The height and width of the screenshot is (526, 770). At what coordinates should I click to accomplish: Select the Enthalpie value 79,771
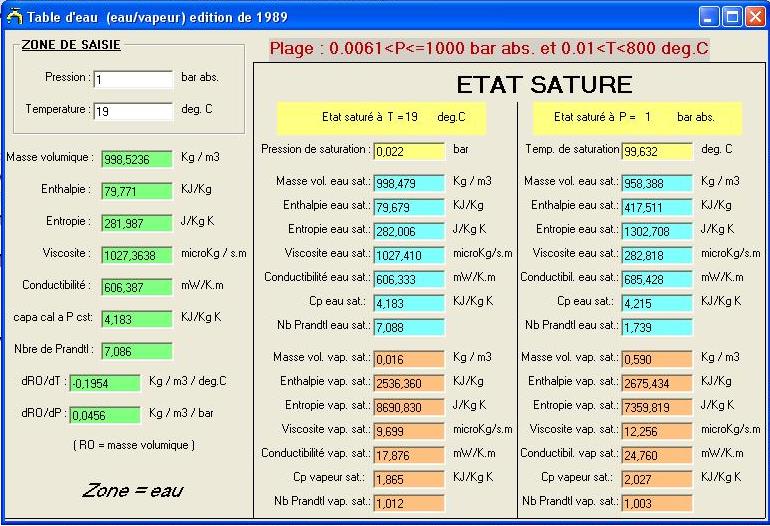pyautogui.click(x=137, y=191)
